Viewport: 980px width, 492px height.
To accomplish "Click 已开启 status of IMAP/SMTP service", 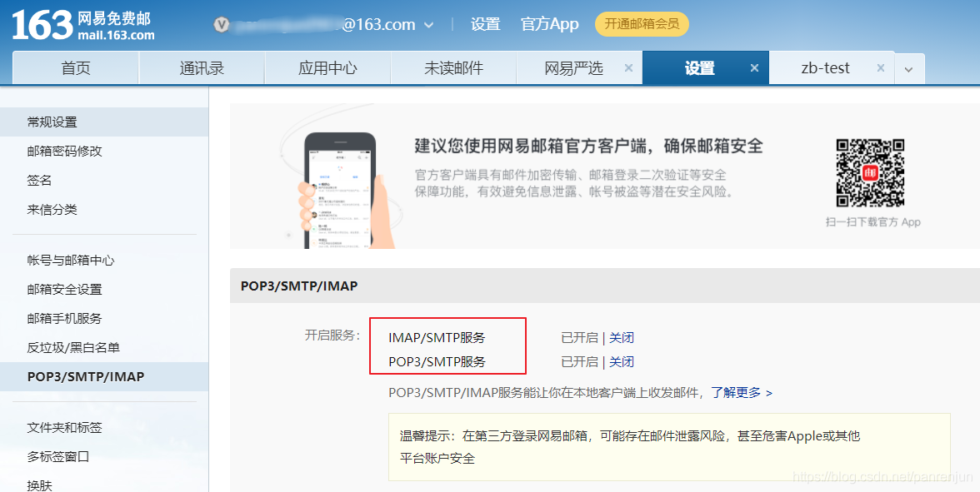I will click(579, 338).
